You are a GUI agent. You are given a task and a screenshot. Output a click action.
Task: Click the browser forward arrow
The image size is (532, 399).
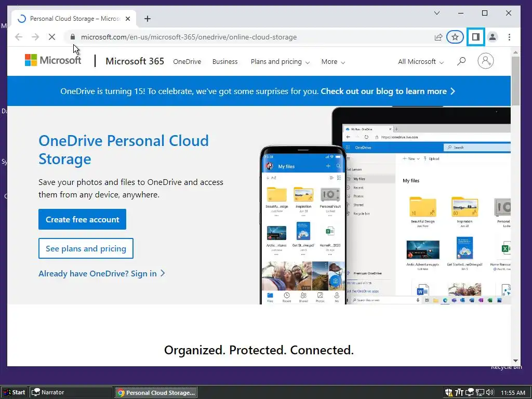click(x=35, y=37)
